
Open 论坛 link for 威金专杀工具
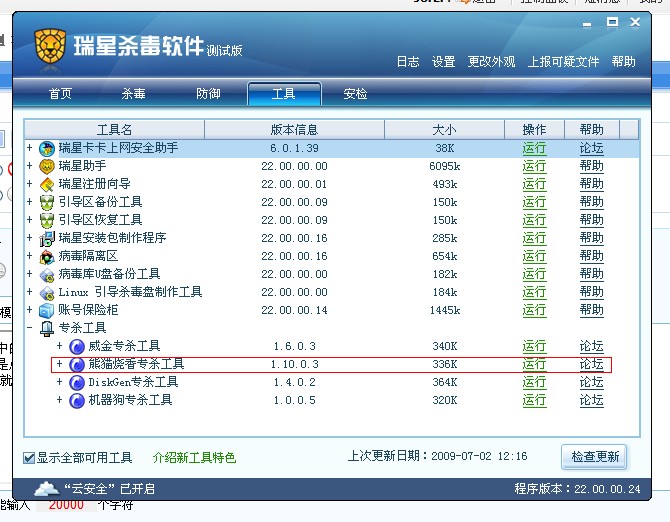[591, 346]
